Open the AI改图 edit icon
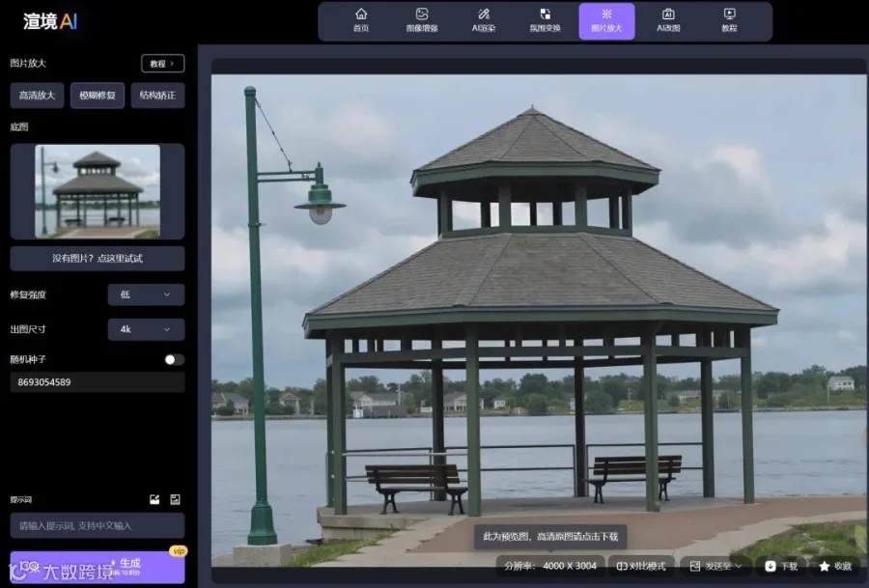 point(668,14)
